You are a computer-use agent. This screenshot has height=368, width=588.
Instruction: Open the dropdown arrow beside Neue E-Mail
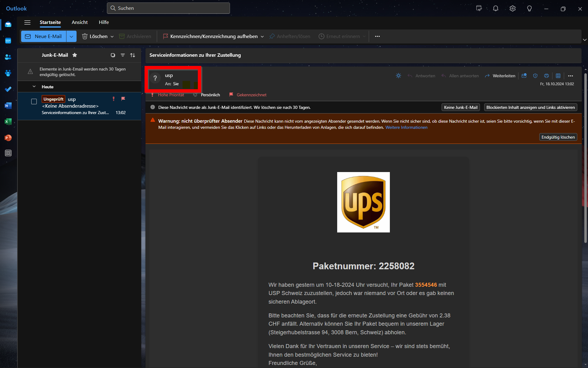tap(71, 36)
